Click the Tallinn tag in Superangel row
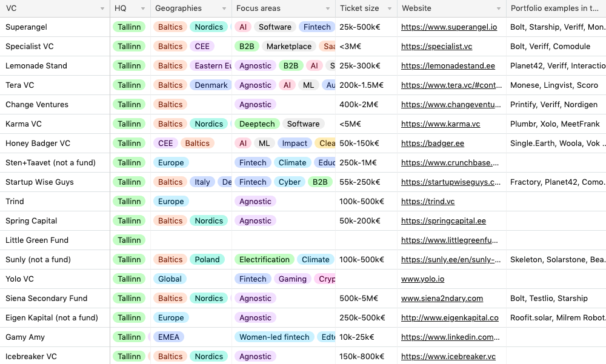Screen dimensions: 606x364 [129, 27]
